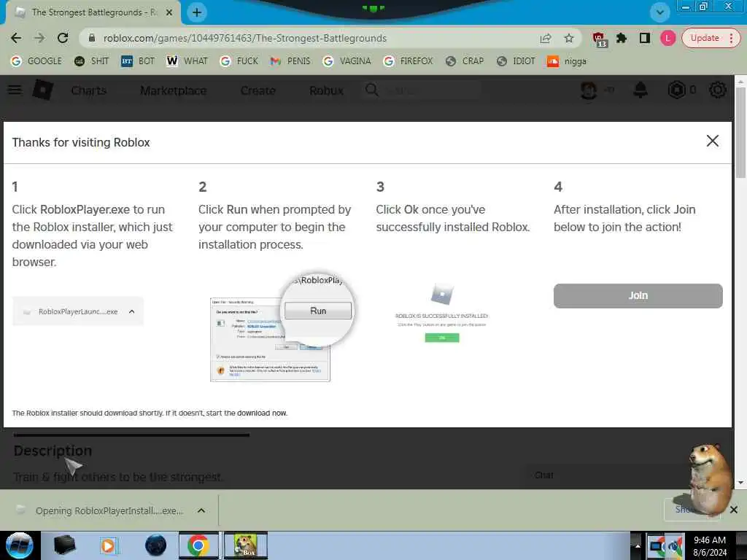Image resolution: width=747 pixels, height=560 pixels.
Task: Go back with the browser back arrow
Action: coord(16,38)
